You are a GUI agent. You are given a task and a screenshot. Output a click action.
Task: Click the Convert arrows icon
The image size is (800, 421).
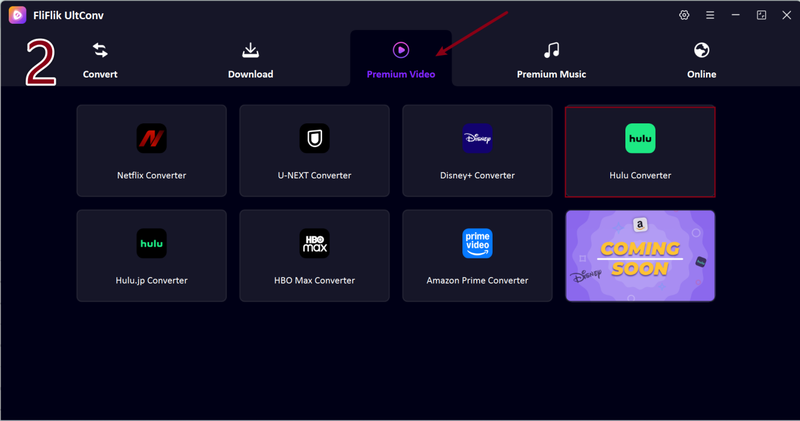pyautogui.click(x=100, y=50)
